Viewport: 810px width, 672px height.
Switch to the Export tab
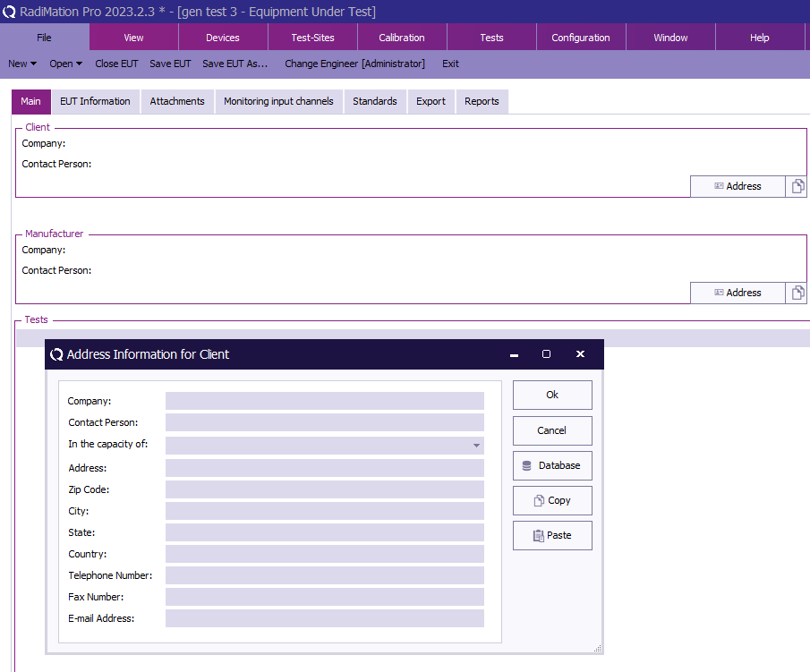[x=431, y=101]
